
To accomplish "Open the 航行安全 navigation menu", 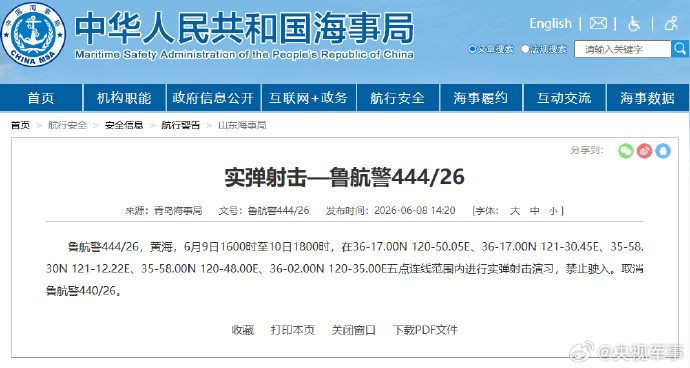I will coord(398,98).
